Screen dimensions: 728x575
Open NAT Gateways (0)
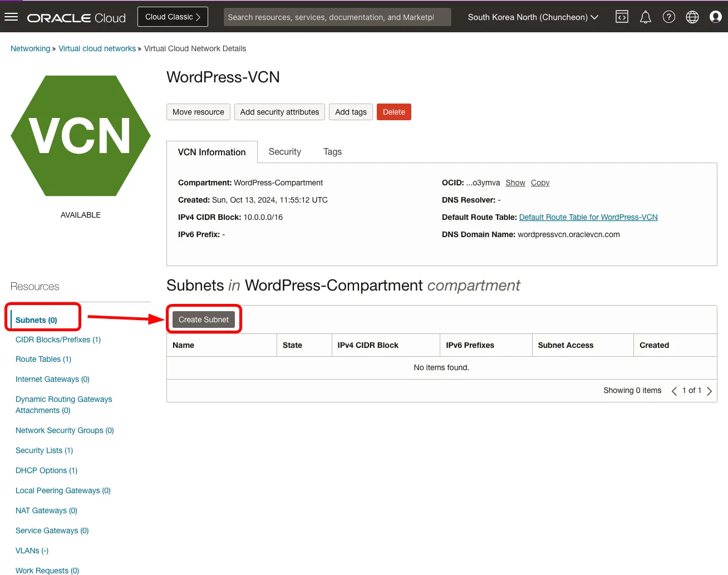coord(46,510)
